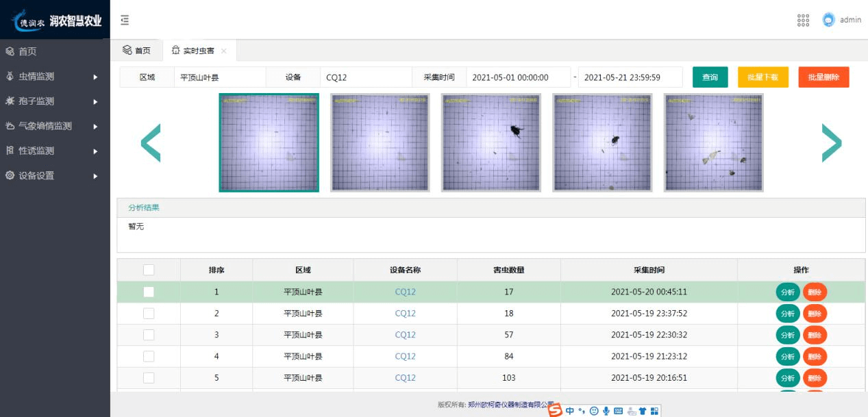Viewport: 868px width, 417px height.
Task: Tick the checkbox for the 103-pest record
Action: 148,377
